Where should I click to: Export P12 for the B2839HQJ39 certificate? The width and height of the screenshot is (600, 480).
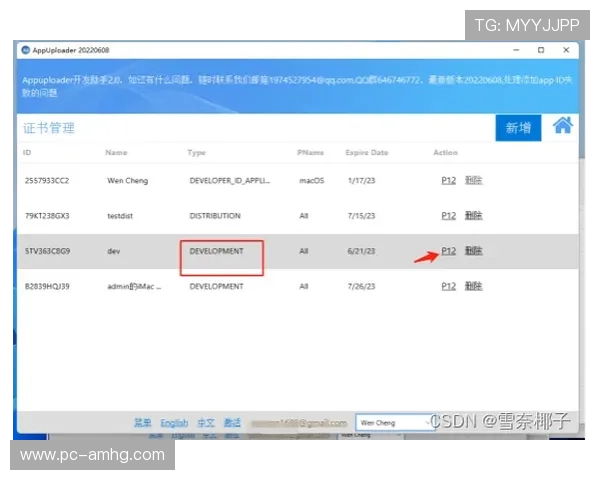click(x=448, y=286)
